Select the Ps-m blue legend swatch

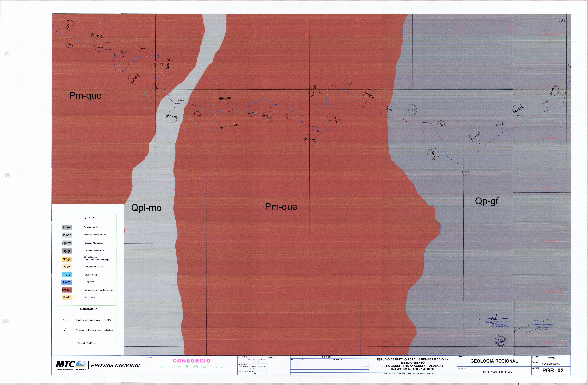tap(67, 282)
